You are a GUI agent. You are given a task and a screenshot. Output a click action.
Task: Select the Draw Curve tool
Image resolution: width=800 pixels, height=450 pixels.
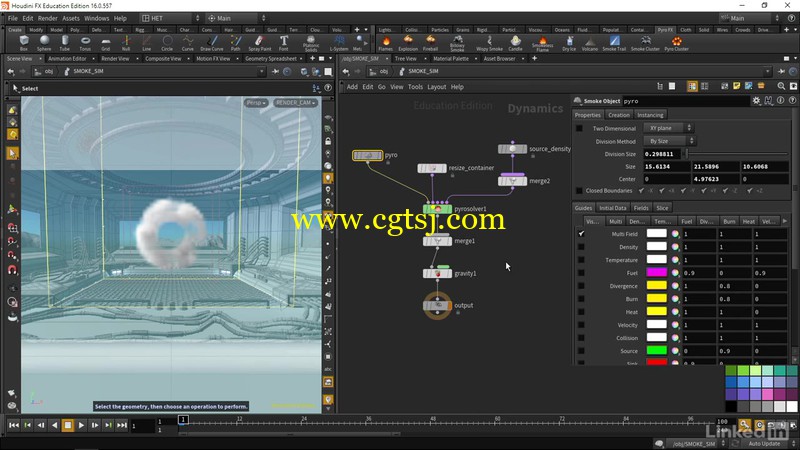(x=212, y=43)
